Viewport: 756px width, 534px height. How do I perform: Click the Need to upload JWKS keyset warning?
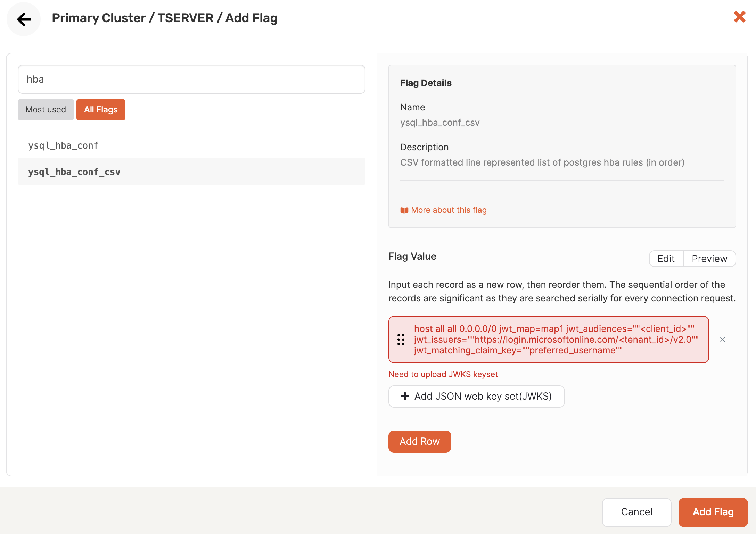pyautogui.click(x=443, y=373)
